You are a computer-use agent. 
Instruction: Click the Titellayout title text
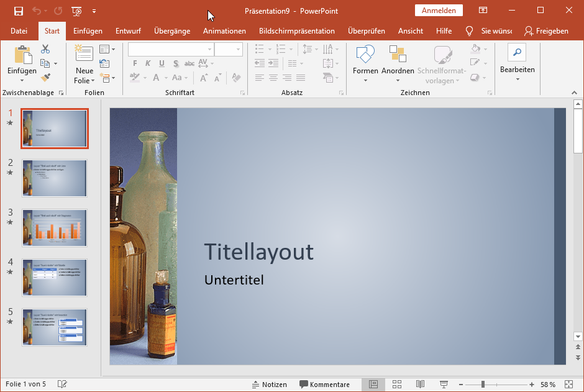coord(259,252)
